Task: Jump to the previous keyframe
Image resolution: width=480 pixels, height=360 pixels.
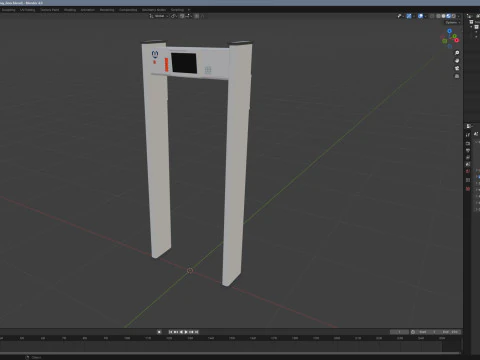Action: pyautogui.click(x=175, y=332)
